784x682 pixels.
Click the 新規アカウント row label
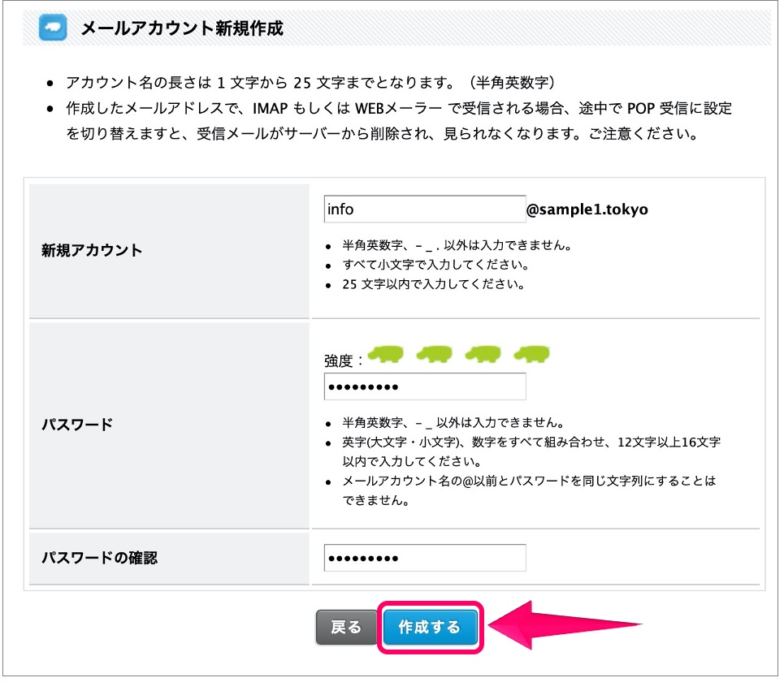pyautogui.click(x=92, y=250)
